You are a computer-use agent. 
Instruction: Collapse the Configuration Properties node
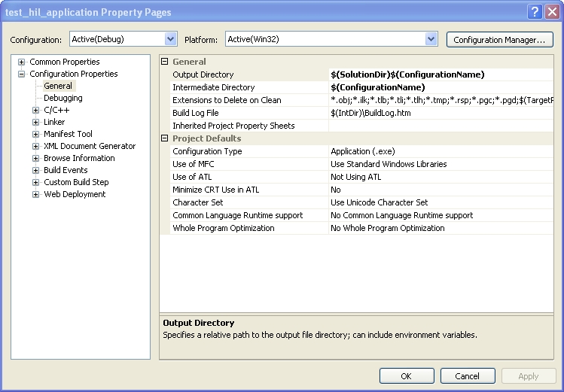click(x=22, y=74)
